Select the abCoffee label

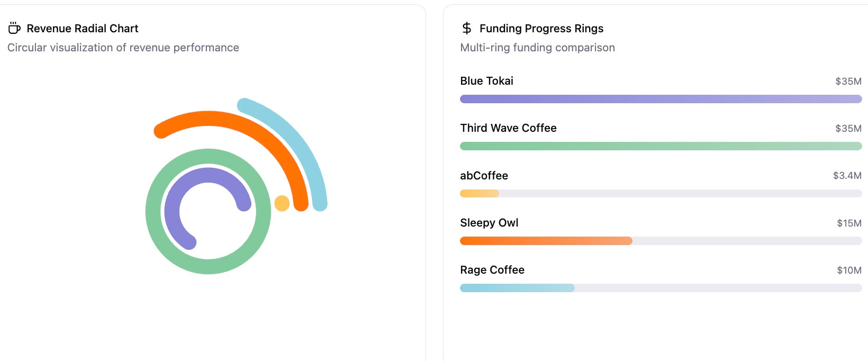[484, 176]
